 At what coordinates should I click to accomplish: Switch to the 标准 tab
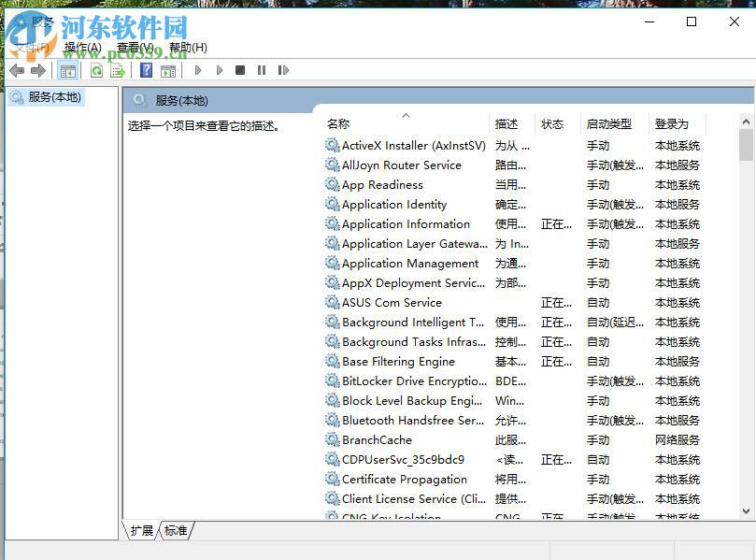(176, 530)
